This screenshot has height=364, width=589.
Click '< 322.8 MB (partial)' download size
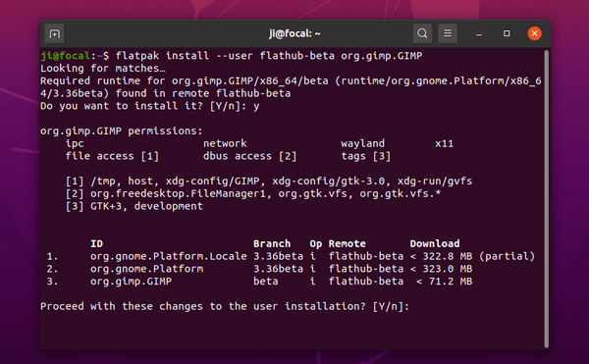pos(472,256)
